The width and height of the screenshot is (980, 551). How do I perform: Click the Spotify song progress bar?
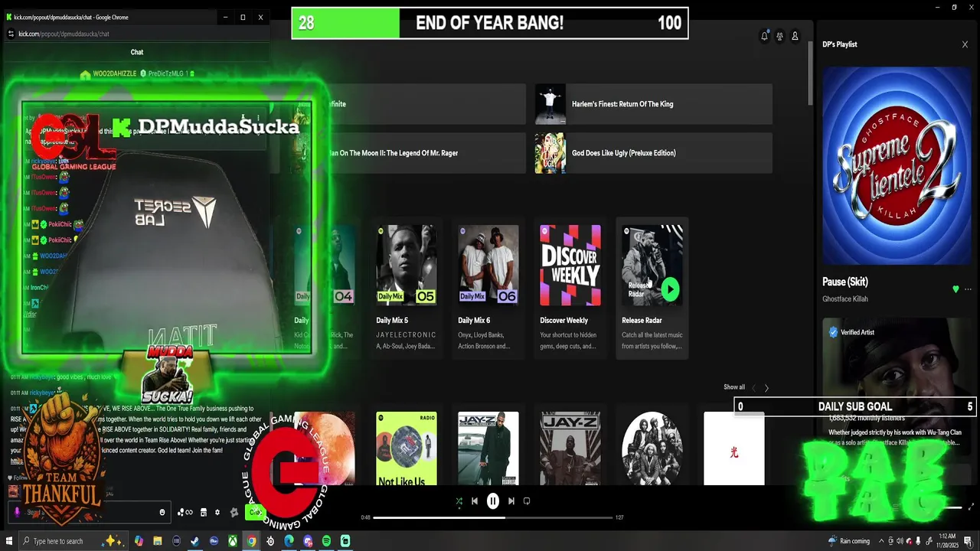click(x=493, y=517)
